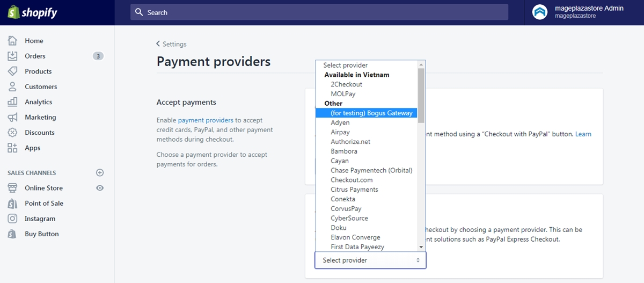Screen dimensions: 644x283
Task: Go to Instagram sales channel
Action: tap(40, 219)
